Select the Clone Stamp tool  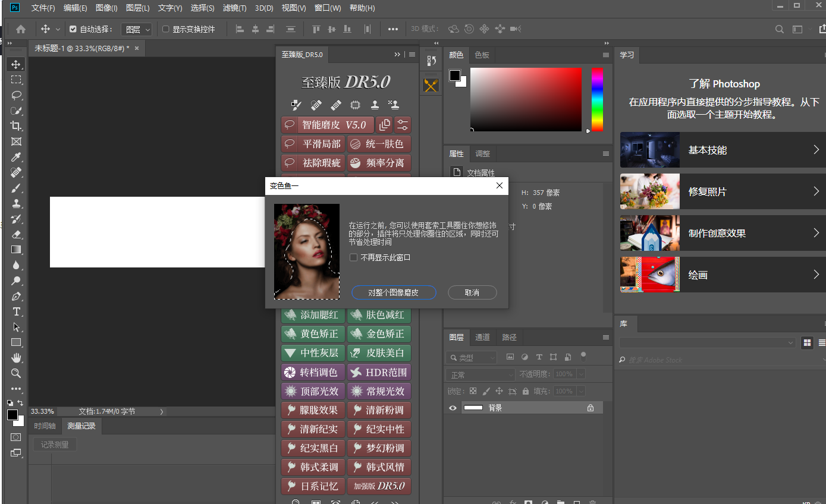click(x=16, y=203)
